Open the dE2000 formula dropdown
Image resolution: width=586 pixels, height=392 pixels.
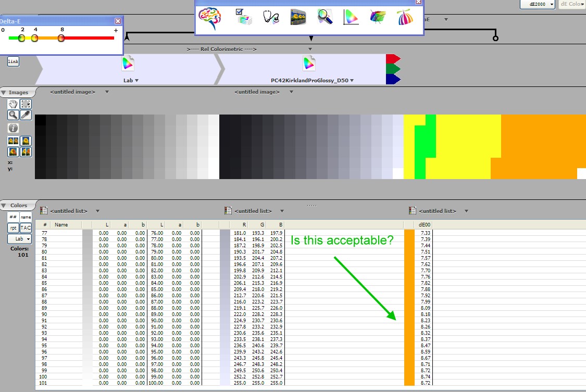(537, 4)
